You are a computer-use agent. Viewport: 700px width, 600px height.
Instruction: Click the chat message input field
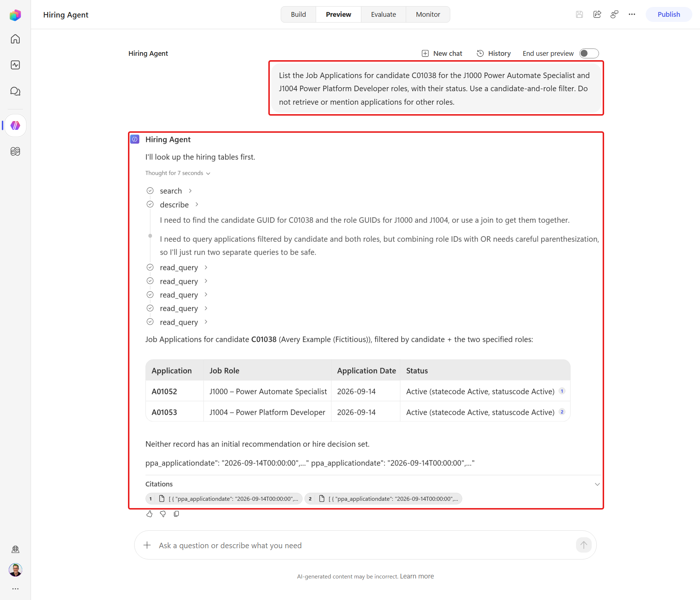click(365, 545)
